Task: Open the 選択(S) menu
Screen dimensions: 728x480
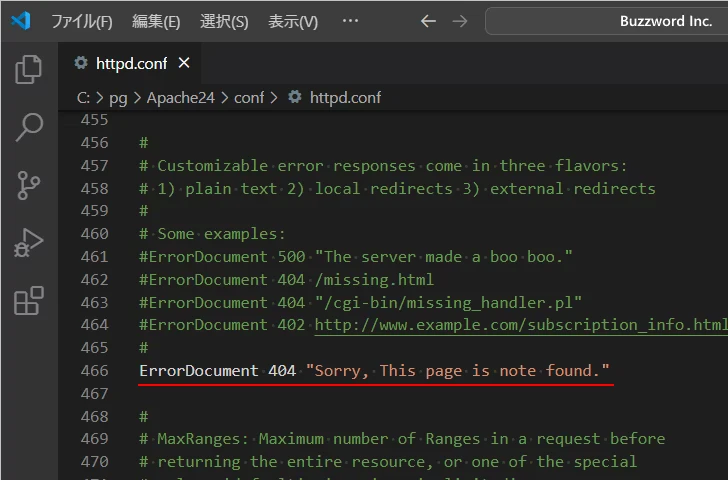Action: pos(224,21)
